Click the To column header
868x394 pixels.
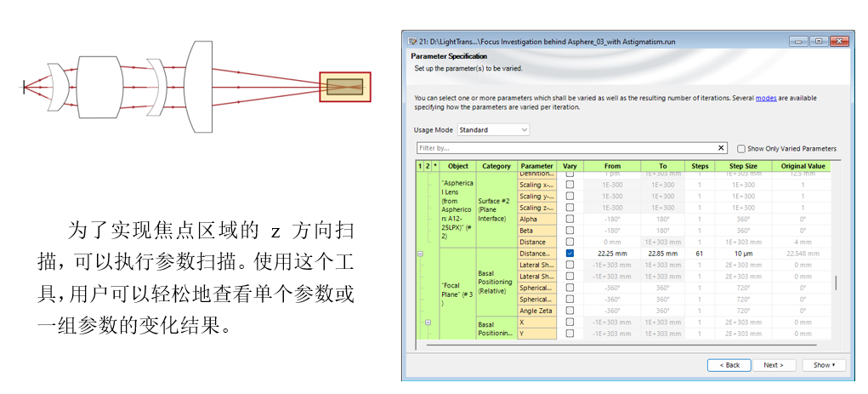click(x=663, y=166)
